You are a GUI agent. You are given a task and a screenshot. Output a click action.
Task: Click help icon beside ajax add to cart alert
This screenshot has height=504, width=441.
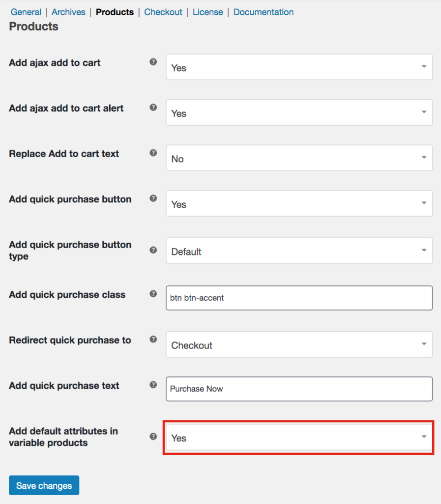(x=153, y=107)
